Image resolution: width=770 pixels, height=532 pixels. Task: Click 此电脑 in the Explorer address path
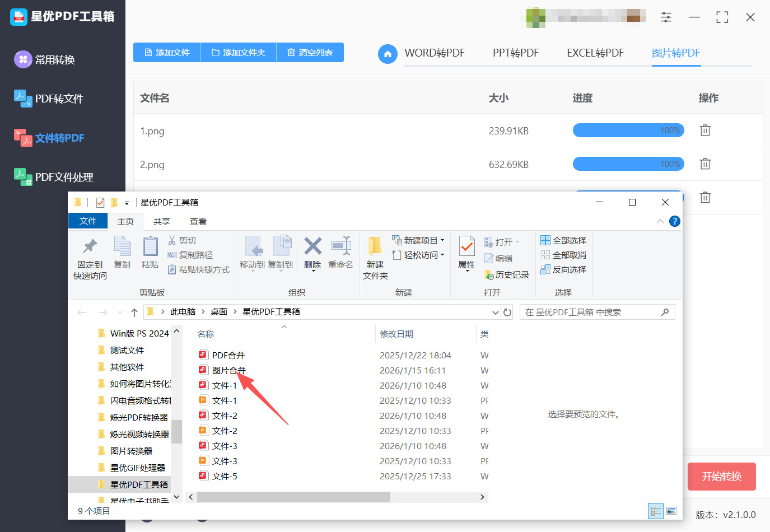pyautogui.click(x=183, y=312)
